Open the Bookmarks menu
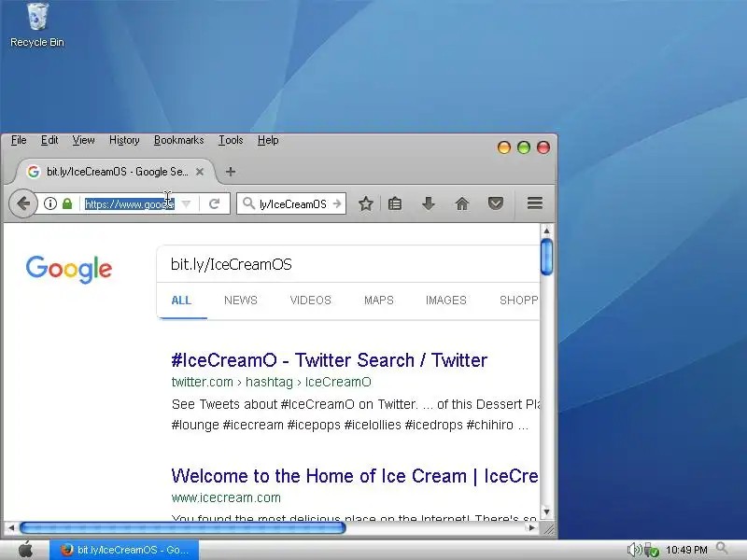 point(178,140)
